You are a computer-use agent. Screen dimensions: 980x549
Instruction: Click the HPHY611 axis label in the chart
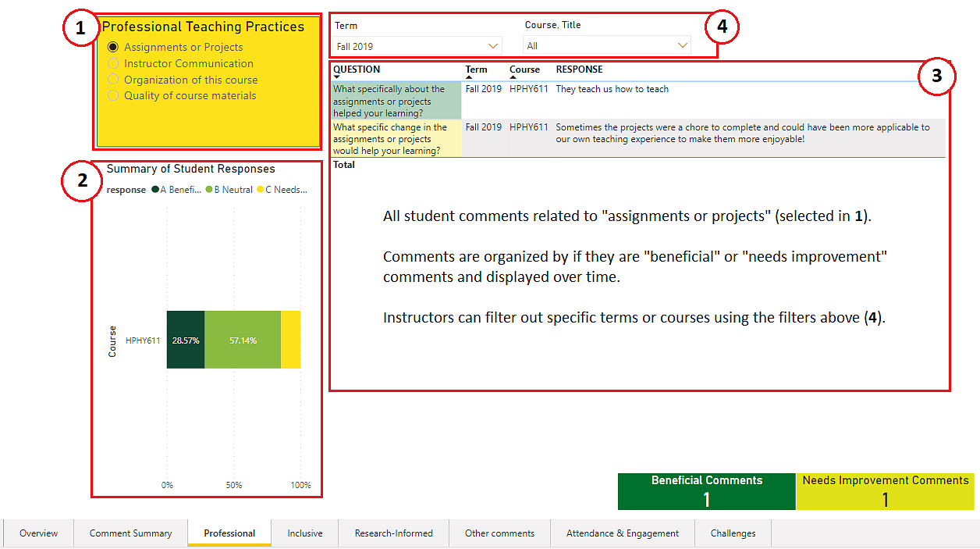[143, 340]
